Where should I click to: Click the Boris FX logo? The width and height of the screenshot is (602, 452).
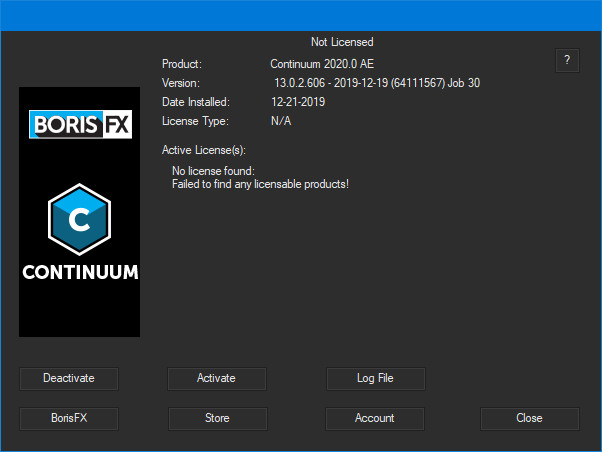(x=80, y=125)
